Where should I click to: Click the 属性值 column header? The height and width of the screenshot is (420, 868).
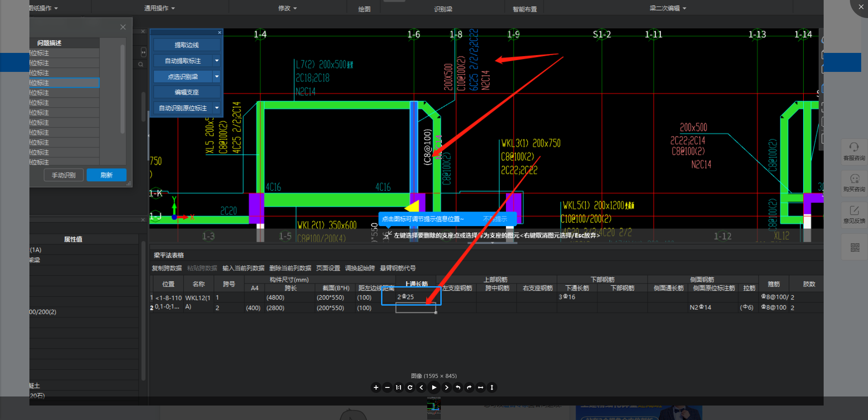pyautogui.click(x=73, y=239)
